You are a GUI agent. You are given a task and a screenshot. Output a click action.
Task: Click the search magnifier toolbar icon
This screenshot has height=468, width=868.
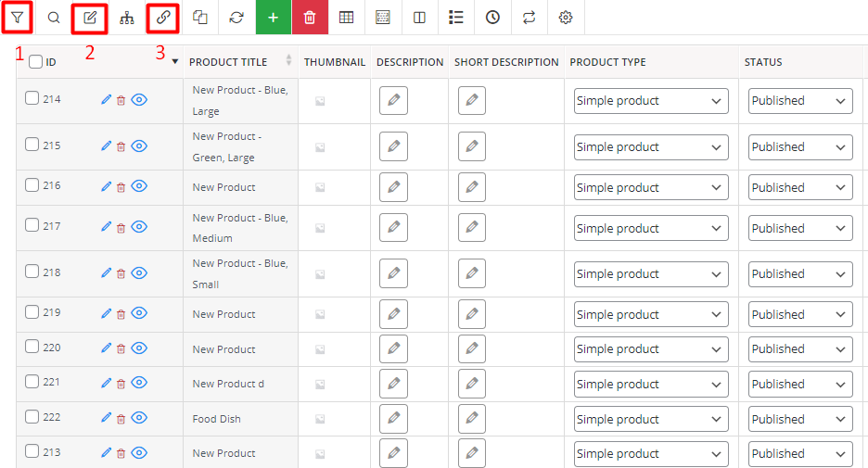[x=54, y=18]
